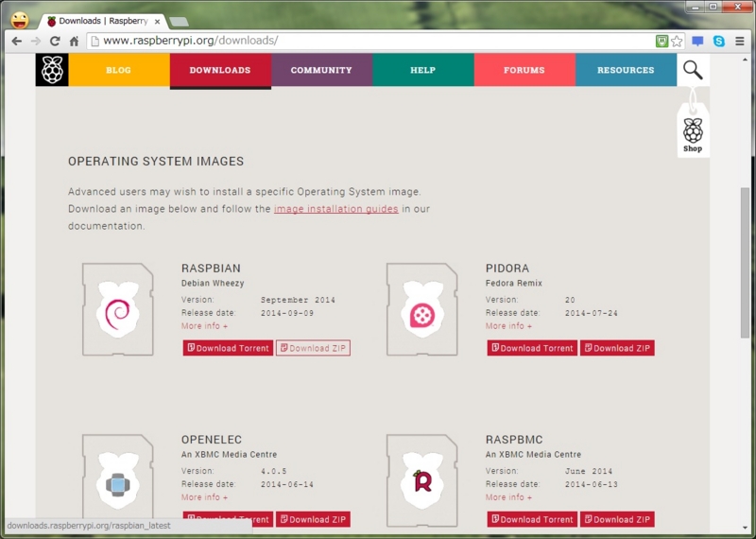Expand More info under Raspbian
The image size is (756, 539).
[204, 326]
